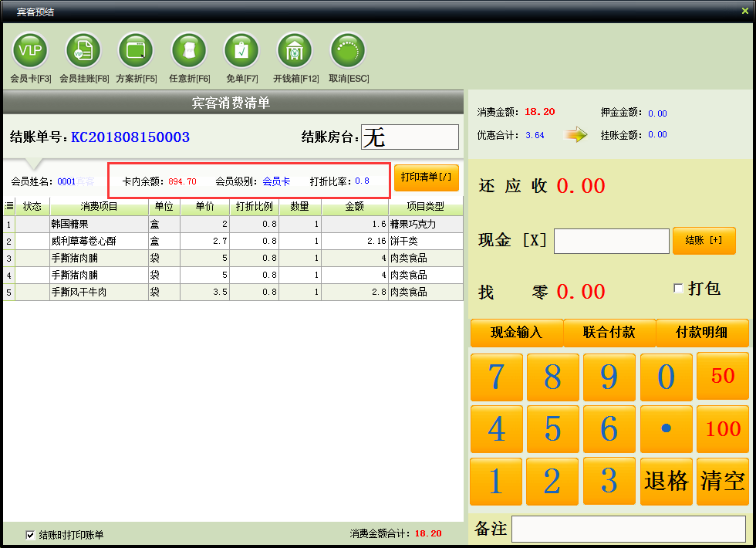
Task: Choose the 任意折[F6] custom discount icon
Action: point(189,52)
